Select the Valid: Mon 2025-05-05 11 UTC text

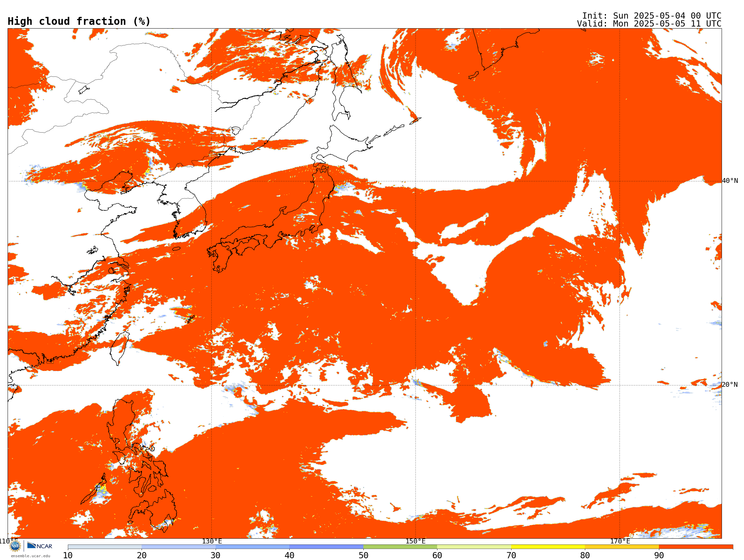click(649, 24)
